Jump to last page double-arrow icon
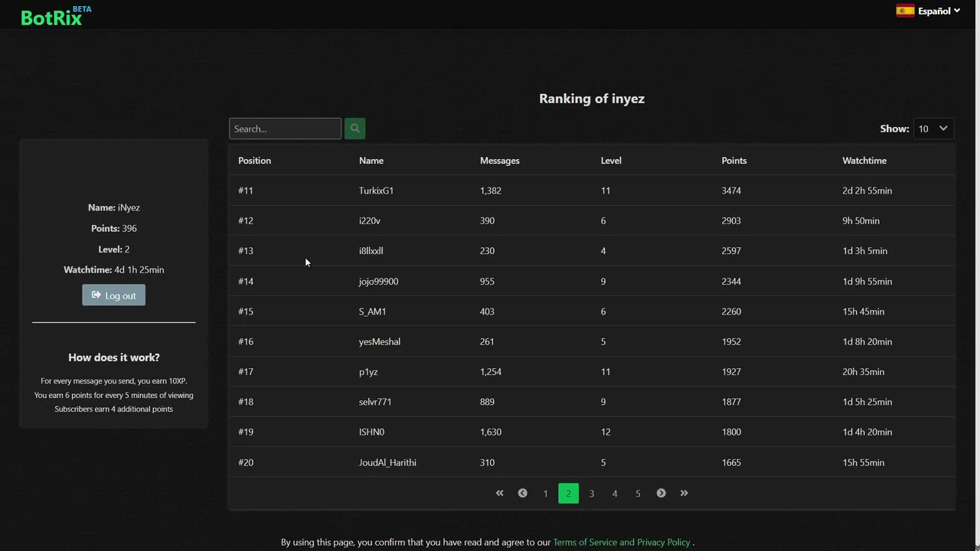The image size is (980, 551). 684,494
